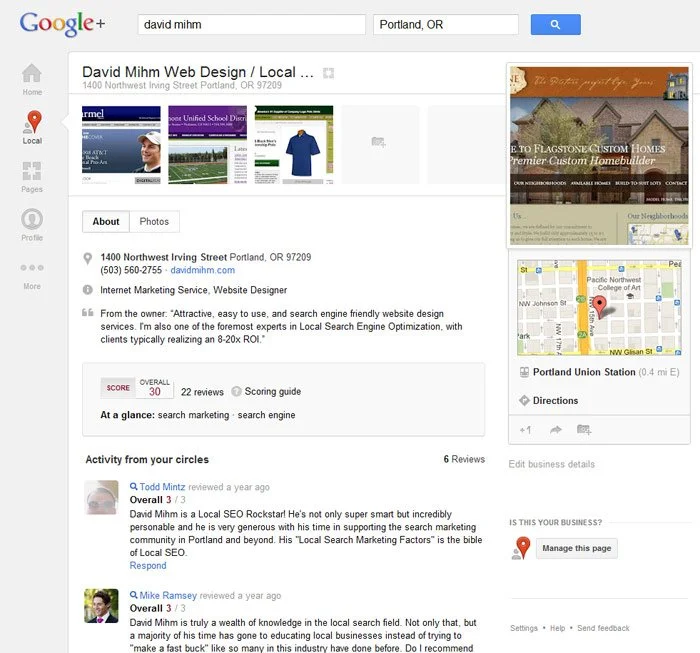Open the Scoring guide help icon
Image resolution: width=700 pixels, height=653 pixels.
tap(236, 391)
